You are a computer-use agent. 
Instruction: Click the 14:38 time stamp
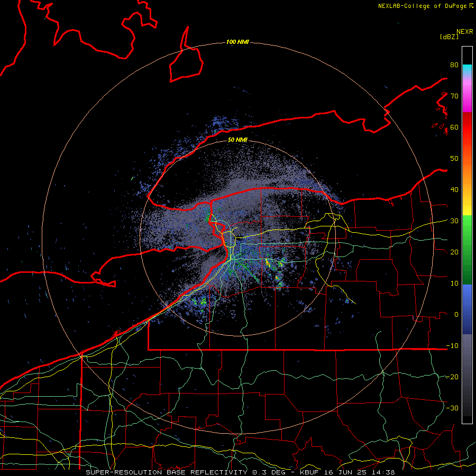[384, 472]
